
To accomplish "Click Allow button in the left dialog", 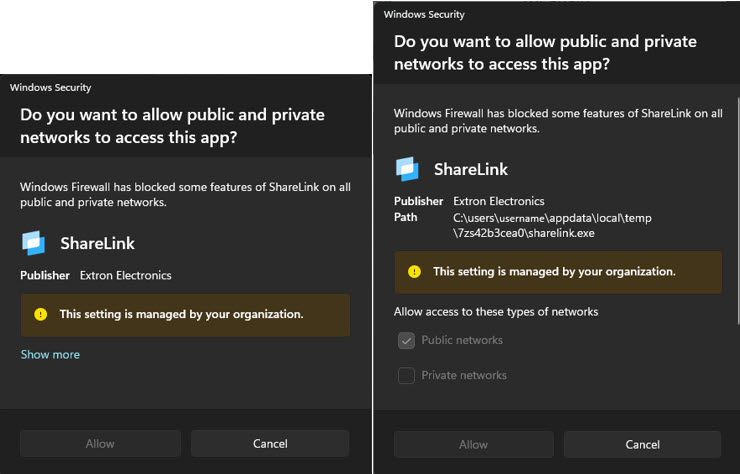I will tap(100, 444).
